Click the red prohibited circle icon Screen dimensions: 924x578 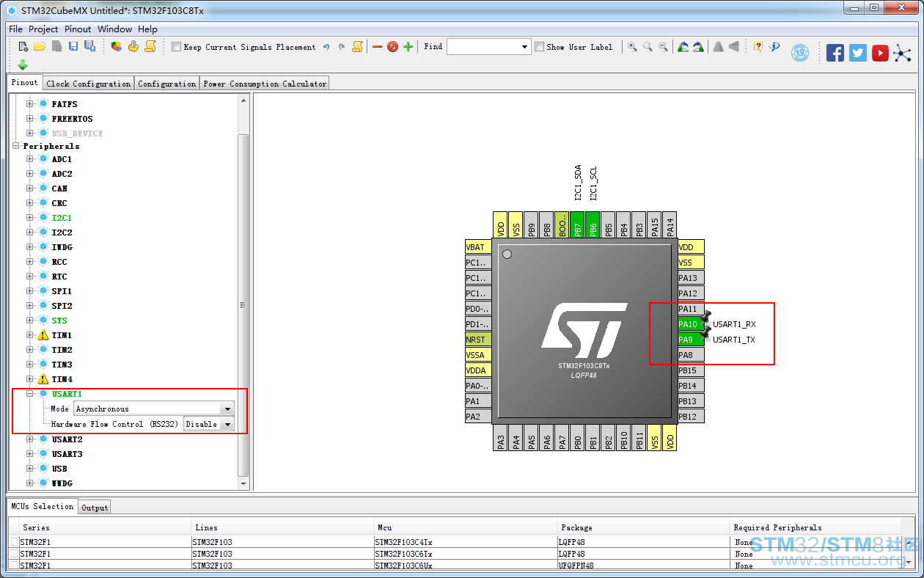[392, 47]
